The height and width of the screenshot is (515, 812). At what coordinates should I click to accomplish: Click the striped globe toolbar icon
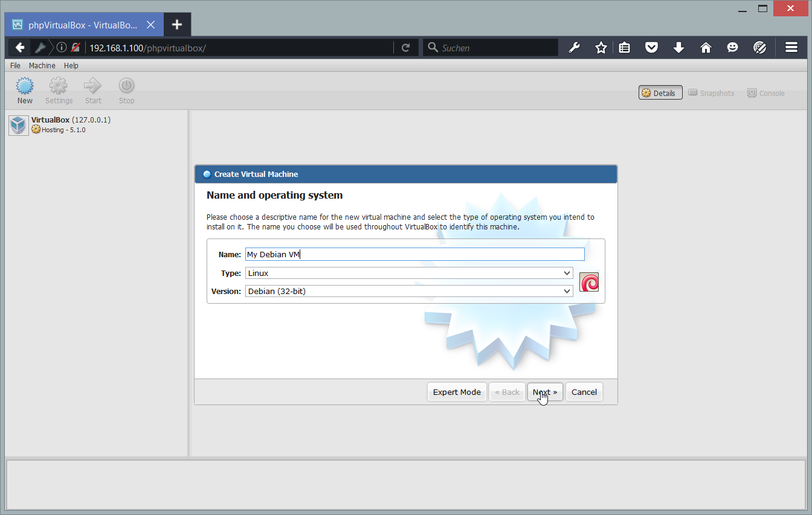pos(760,48)
